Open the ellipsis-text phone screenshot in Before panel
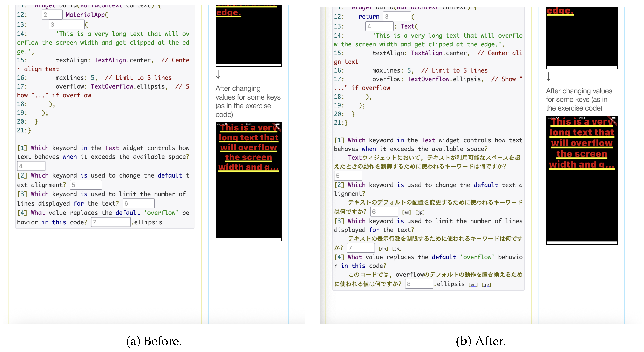Image resolution: width=644 pixels, height=352 pixels. coord(248,181)
